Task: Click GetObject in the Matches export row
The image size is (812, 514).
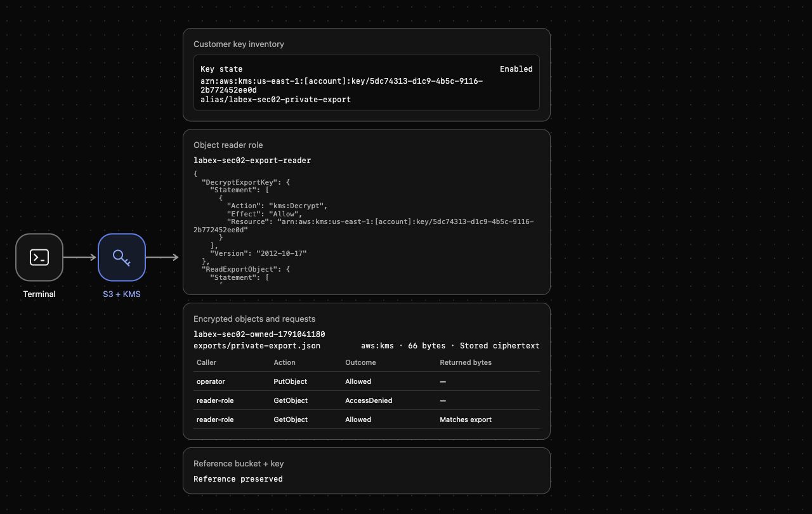Action: [x=291, y=419]
